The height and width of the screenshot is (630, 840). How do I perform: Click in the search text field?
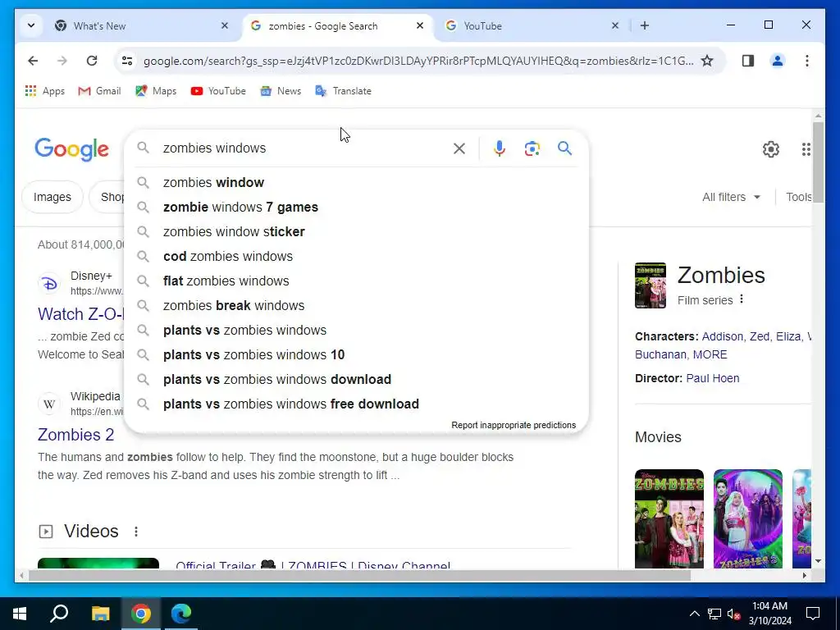pos(303,148)
